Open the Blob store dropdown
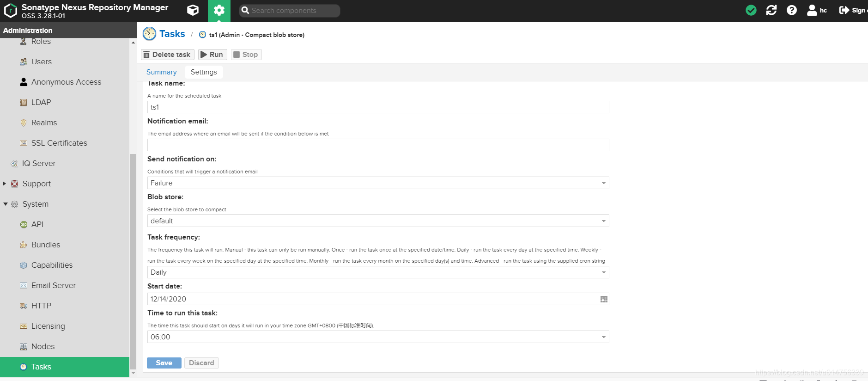This screenshot has height=381, width=868. pos(603,221)
